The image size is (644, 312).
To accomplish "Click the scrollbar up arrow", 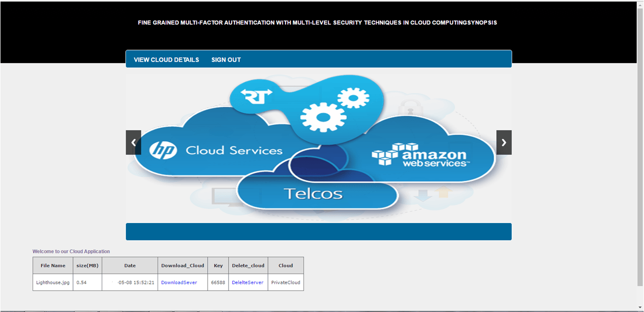I will click(640, 4).
